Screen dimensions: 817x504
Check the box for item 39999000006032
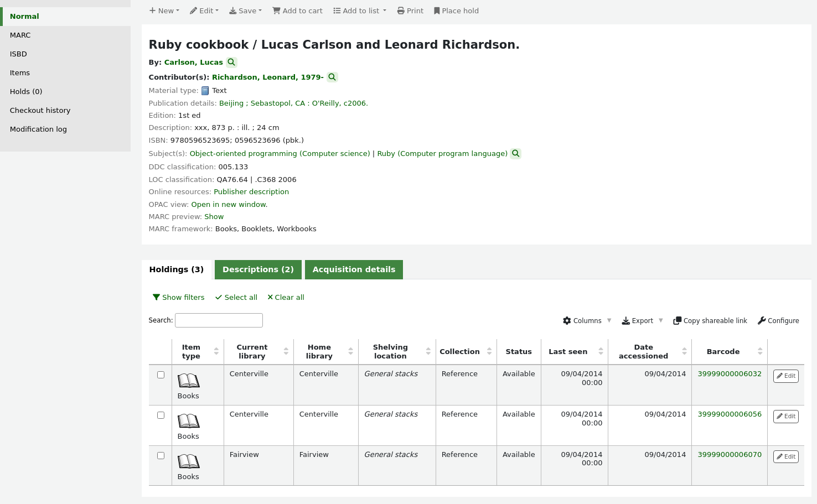[x=161, y=375]
